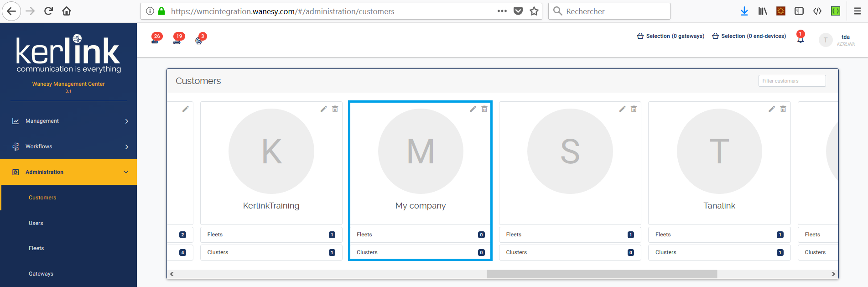The width and height of the screenshot is (868, 287).
Task: Delete the S customer using trash icon
Action: pyautogui.click(x=634, y=109)
